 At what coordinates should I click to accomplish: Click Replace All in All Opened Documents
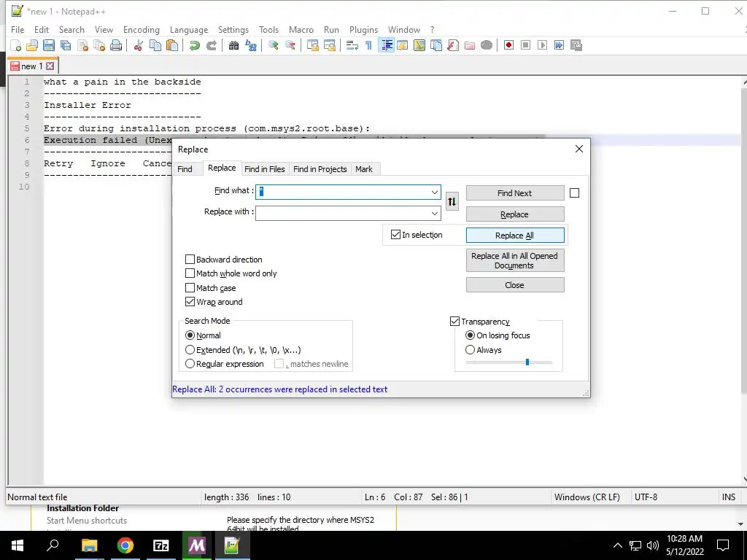tap(515, 260)
